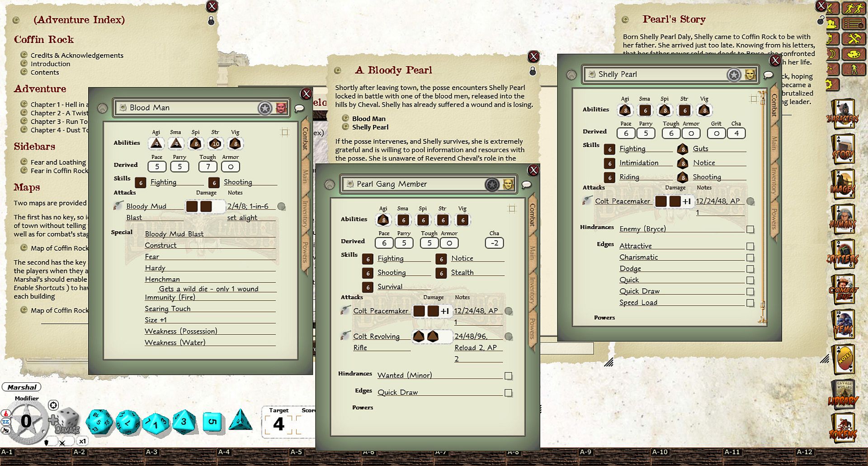Viewport: 868px width, 466px height.
Task: Toggle Shelly Pearl's Charismatic edge checkbox
Action: [750, 258]
